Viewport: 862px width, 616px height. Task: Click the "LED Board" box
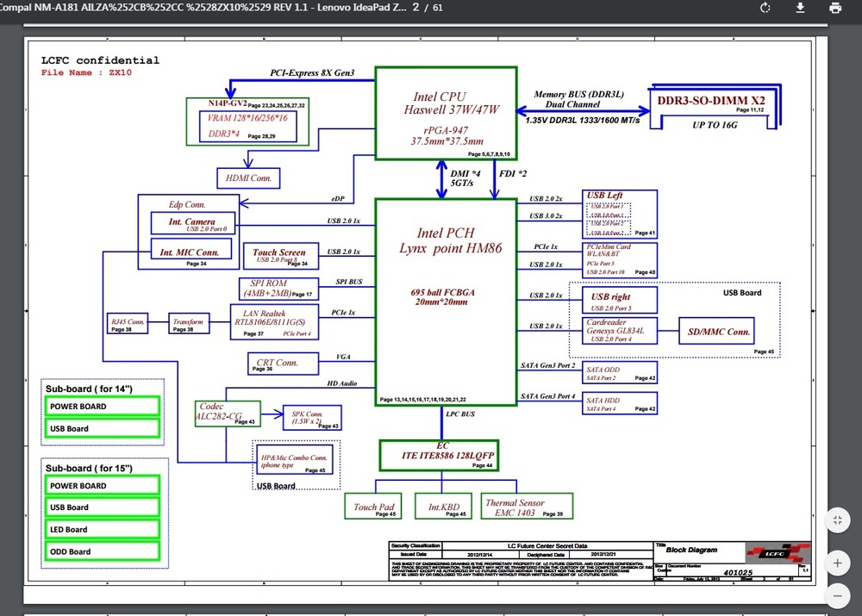pos(103,530)
